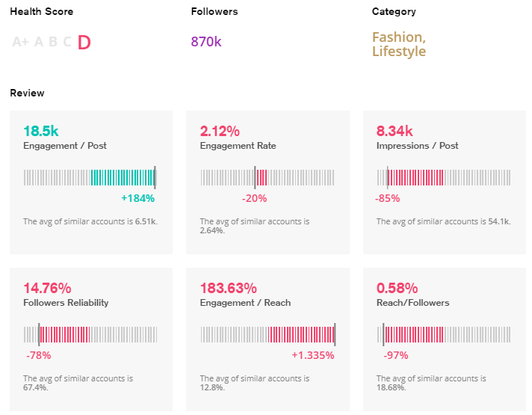
Task: Click the Engagement / Reach bar gauge
Action: click(x=267, y=334)
